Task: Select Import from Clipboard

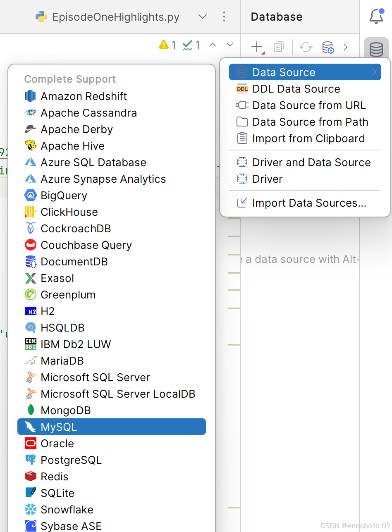Action: coord(305,138)
